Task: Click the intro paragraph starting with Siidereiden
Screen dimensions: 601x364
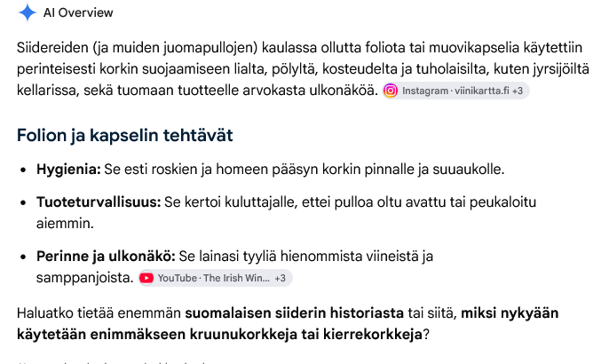Action: click(303, 69)
